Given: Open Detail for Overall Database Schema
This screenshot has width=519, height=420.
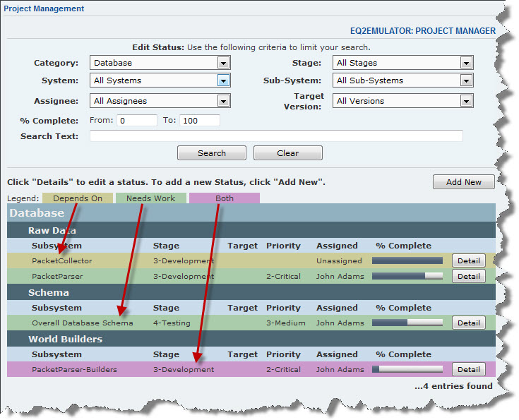Looking at the screenshot, I should pos(468,323).
